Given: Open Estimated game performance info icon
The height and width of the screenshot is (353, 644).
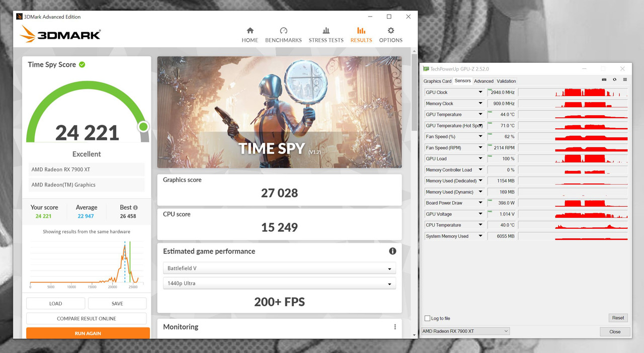Looking at the screenshot, I should [x=392, y=251].
